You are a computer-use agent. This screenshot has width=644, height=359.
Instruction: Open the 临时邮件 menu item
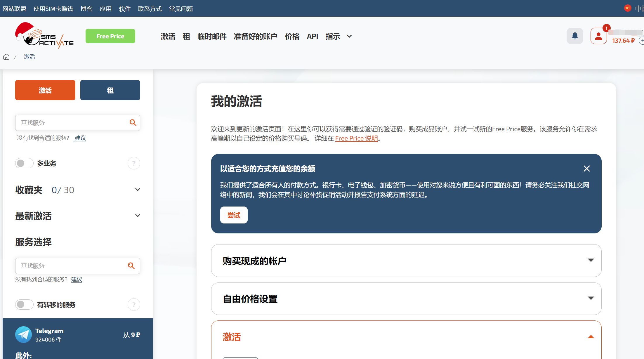point(212,37)
